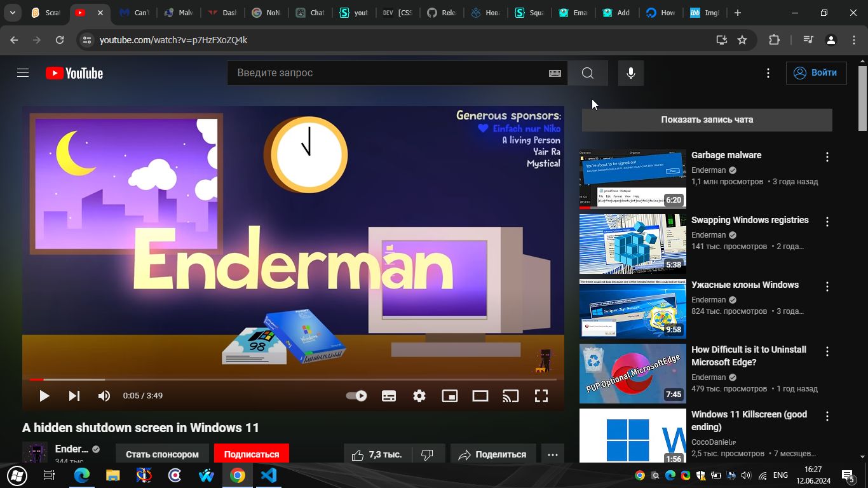Open Chrome three-dot menu
The width and height of the screenshot is (868, 488).
tap(854, 40)
